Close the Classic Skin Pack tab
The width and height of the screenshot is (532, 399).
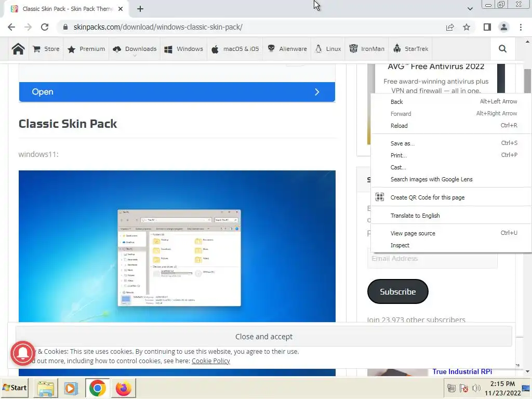[121, 9]
